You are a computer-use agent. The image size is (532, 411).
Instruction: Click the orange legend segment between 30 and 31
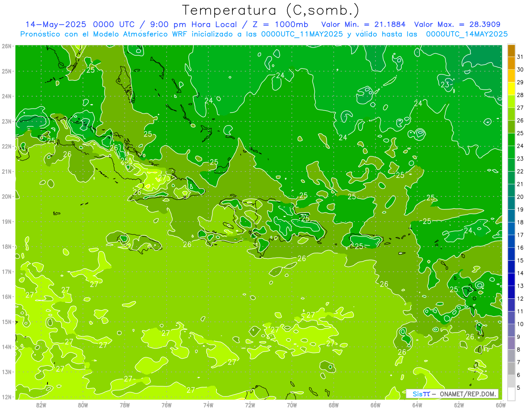[x=511, y=63]
